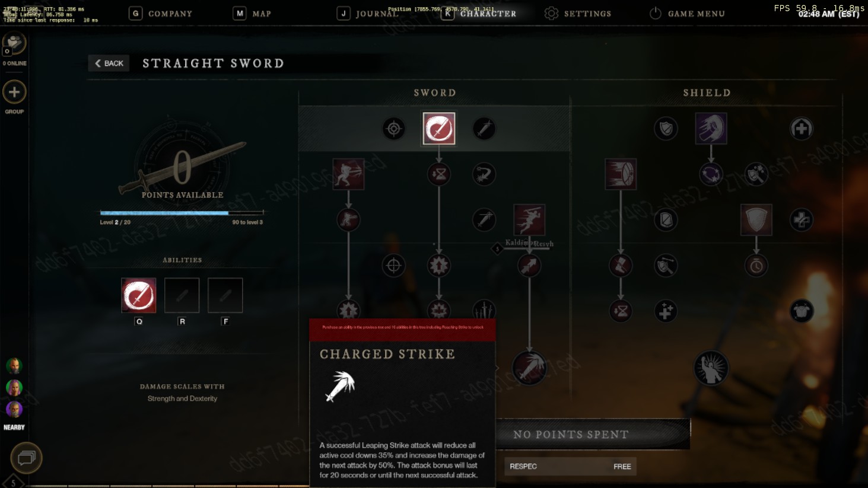Select the Q ability slot

pyautogui.click(x=139, y=295)
